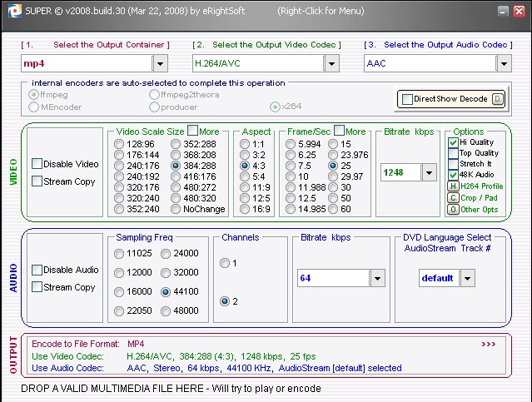Select NoChange video scale size
Image resolution: width=532 pixels, height=402 pixels.
tap(176, 209)
